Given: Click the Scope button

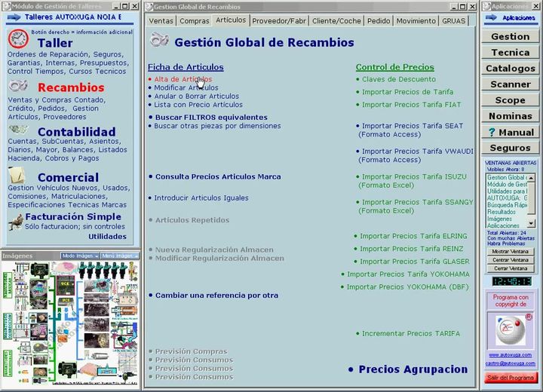Looking at the screenshot, I should 510,100.
